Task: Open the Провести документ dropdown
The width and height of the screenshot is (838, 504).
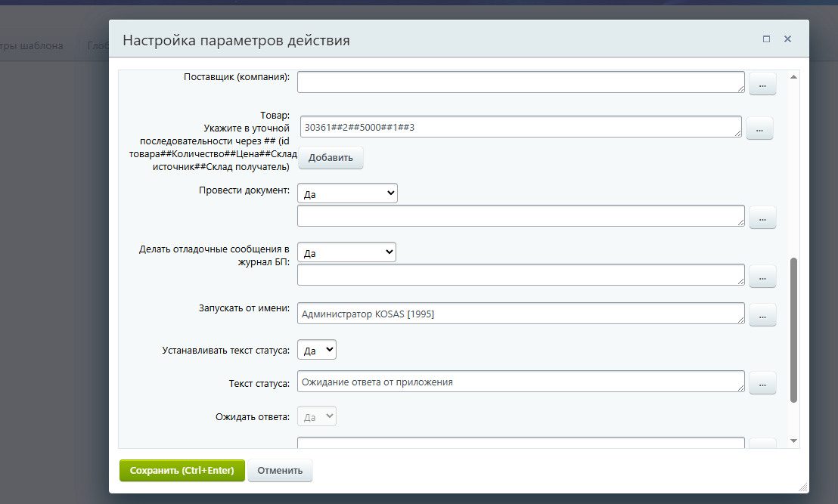Action: pos(347,193)
